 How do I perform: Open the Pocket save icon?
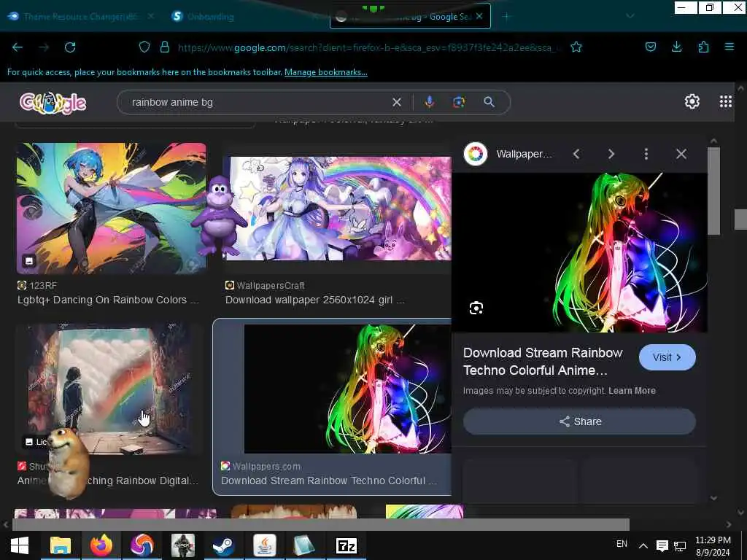[x=651, y=47]
